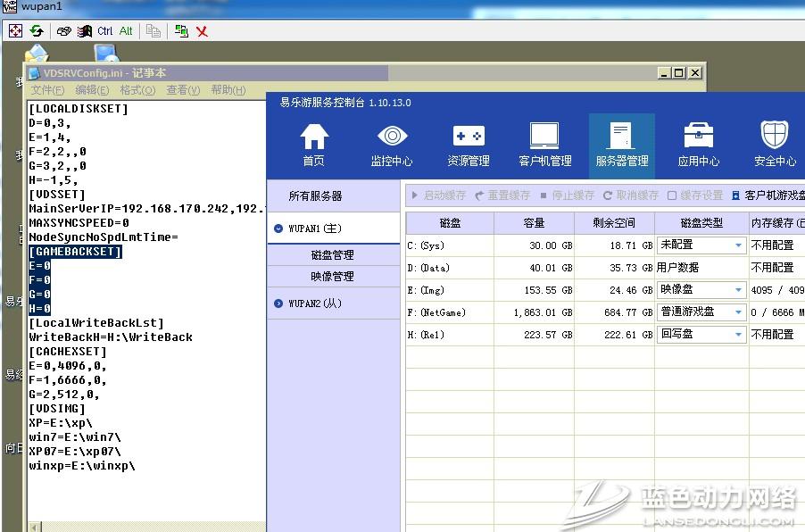
Task: Toggle the Alt key in VNC toolbar
Action: click(x=126, y=31)
